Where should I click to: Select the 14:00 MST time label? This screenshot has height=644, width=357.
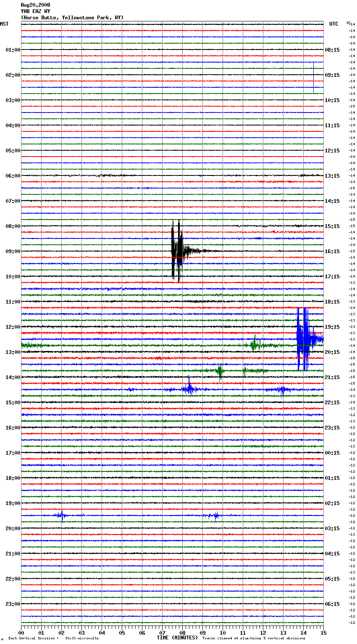coord(13,377)
